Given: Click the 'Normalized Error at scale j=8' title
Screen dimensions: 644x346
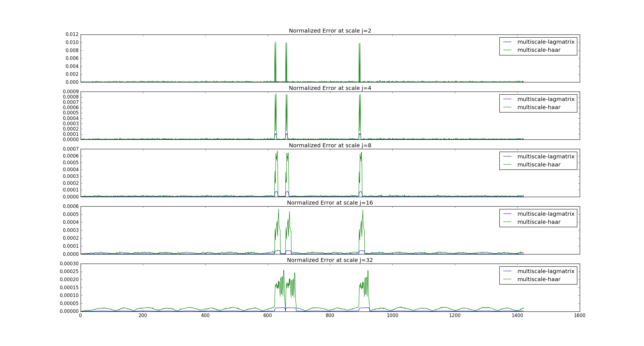Looking at the screenshot, I should (x=330, y=146).
